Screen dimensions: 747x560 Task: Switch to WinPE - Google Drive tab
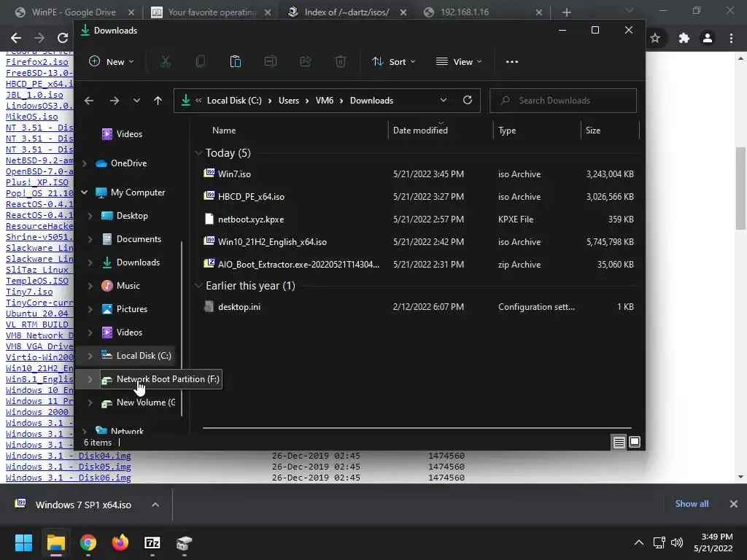click(x=74, y=12)
